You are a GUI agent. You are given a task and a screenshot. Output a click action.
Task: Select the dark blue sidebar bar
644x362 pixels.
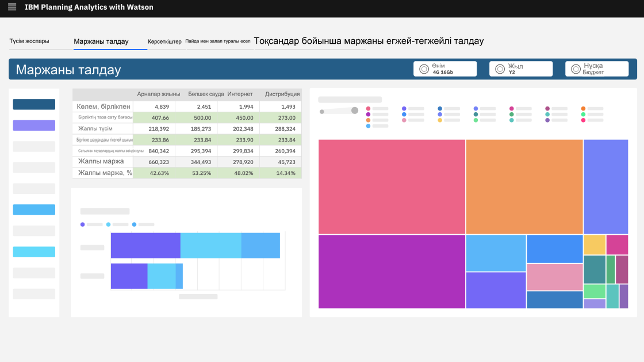34,104
